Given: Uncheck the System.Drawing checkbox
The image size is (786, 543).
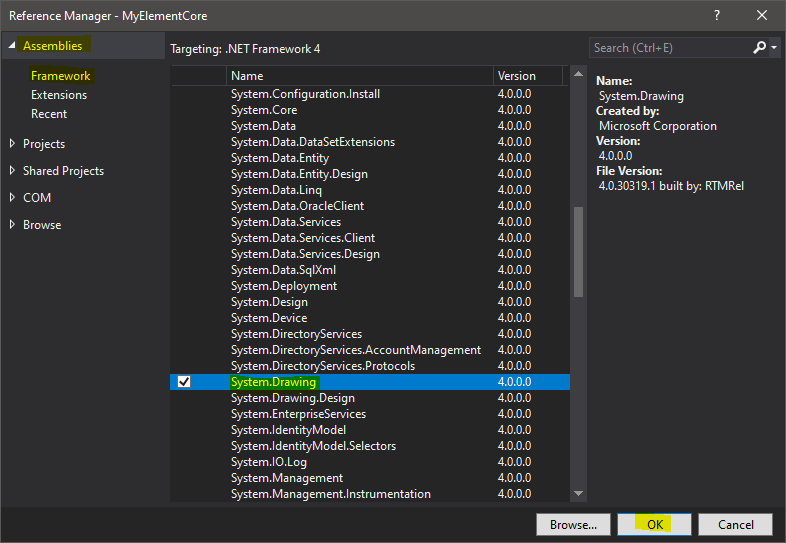Looking at the screenshot, I should pyautogui.click(x=184, y=382).
